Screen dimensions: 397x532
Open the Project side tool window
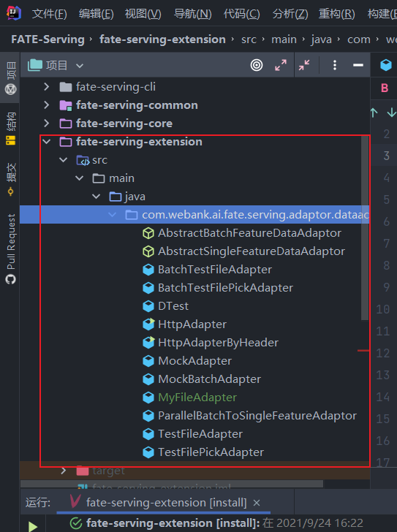(x=10, y=78)
